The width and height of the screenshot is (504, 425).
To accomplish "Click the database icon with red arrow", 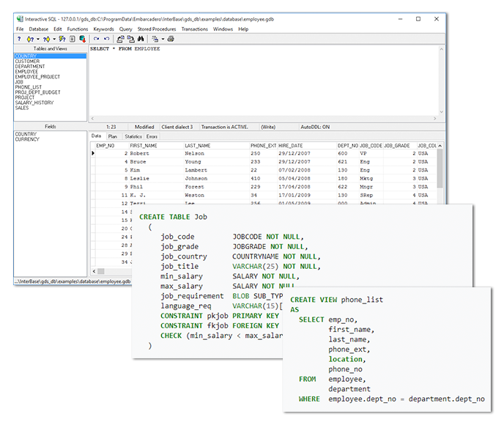I will tap(83, 39).
